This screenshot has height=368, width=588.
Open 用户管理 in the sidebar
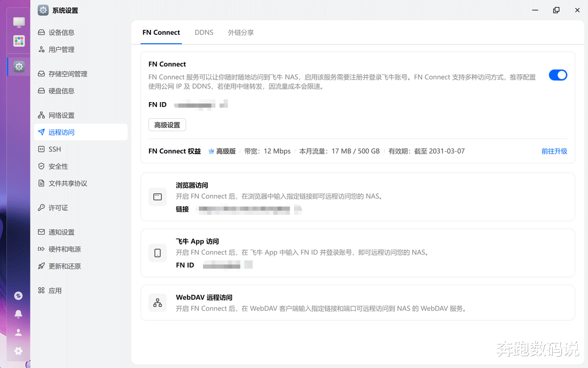[81, 50]
